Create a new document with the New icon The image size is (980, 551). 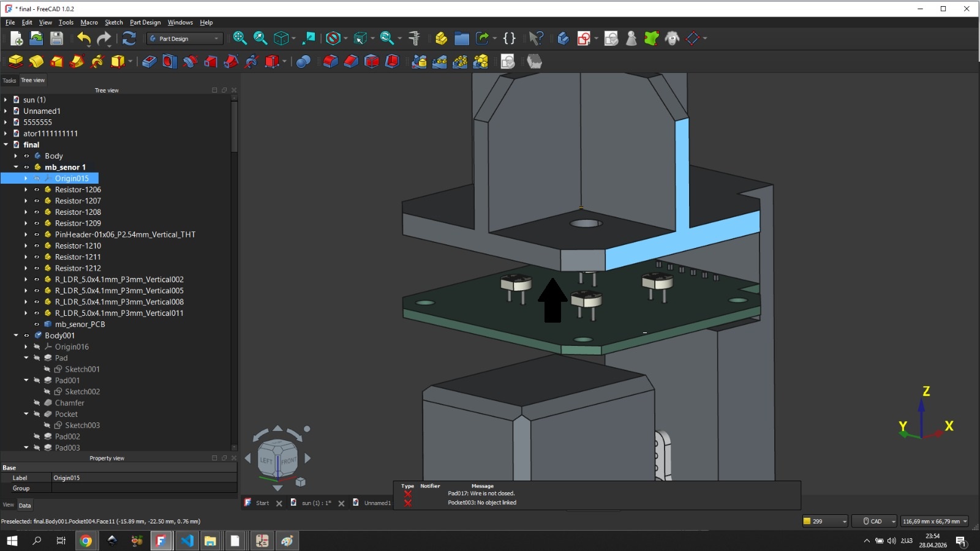point(17,39)
